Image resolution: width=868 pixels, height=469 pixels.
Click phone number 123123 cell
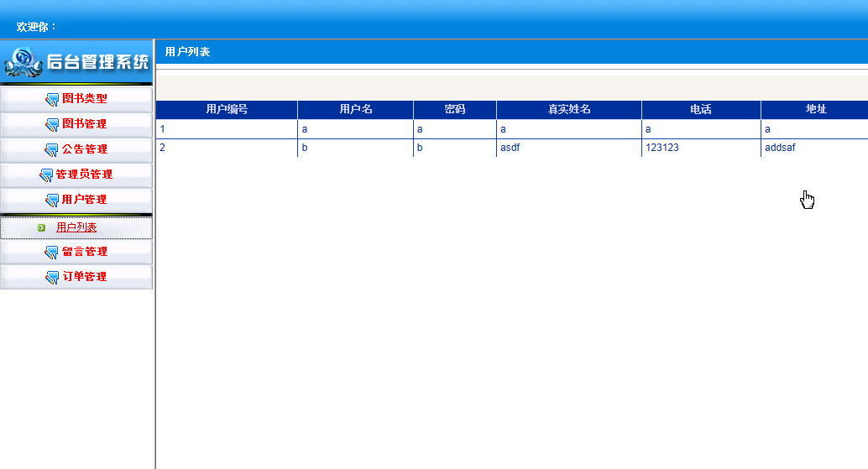pyautogui.click(x=701, y=148)
